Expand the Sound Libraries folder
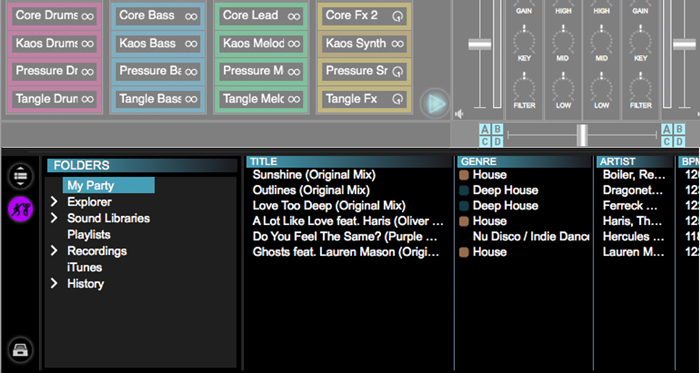Image resolution: width=700 pixels, height=373 pixels. tap(54, 218)
